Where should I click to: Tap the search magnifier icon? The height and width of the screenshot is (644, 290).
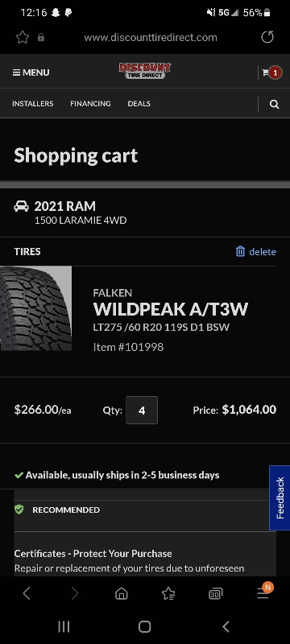click(x=275, y=104)
